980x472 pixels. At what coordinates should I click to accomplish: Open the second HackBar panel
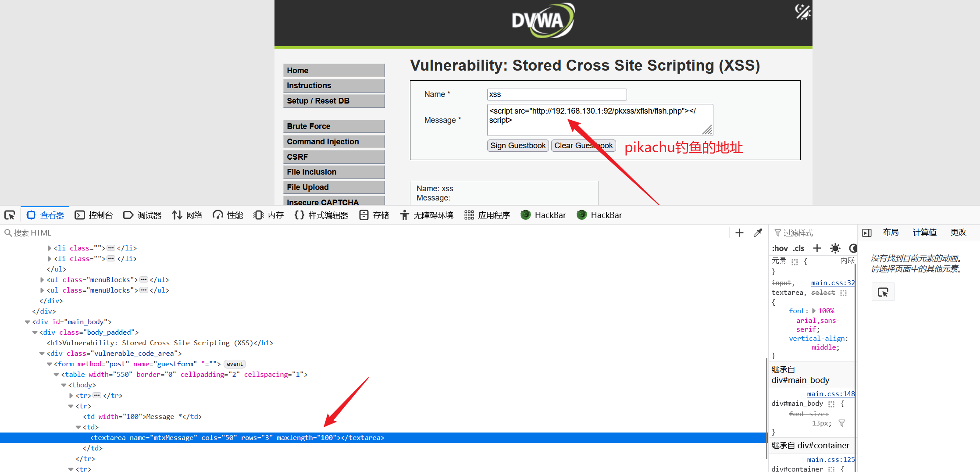tap(599, 215)
